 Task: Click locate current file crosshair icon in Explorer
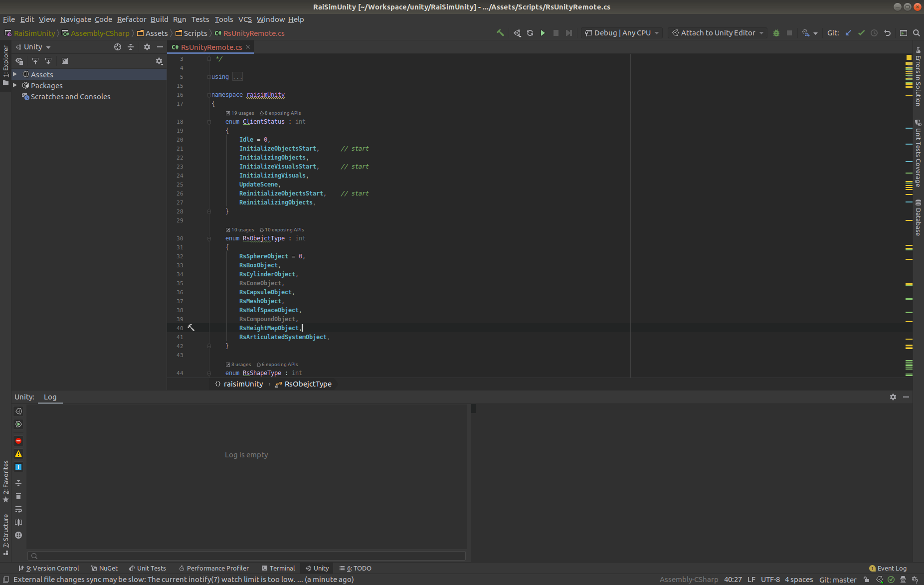tap(118, 47)
